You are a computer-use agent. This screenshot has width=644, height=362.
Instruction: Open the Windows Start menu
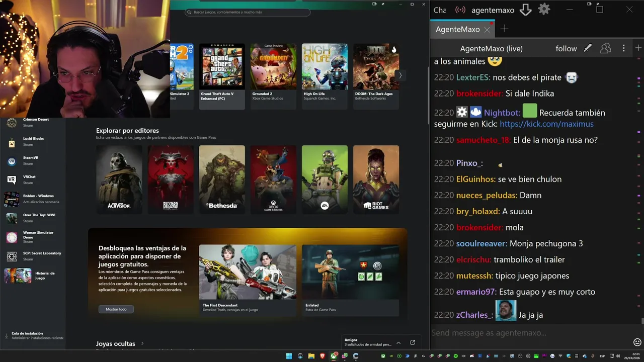[x=289, y=356]
